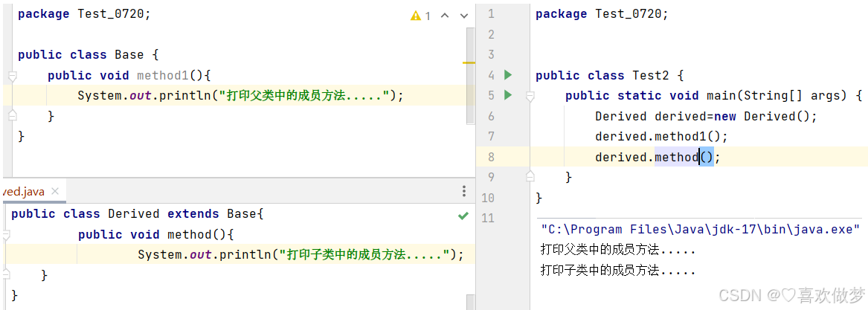Screen dimensions: 868x310
Task: Click fold end marker of main method
Action: (x=530, y=177)
